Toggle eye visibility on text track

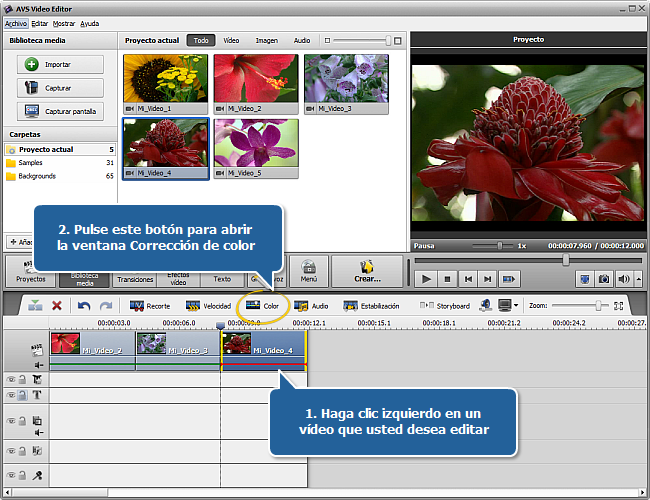tap(11, 395)
